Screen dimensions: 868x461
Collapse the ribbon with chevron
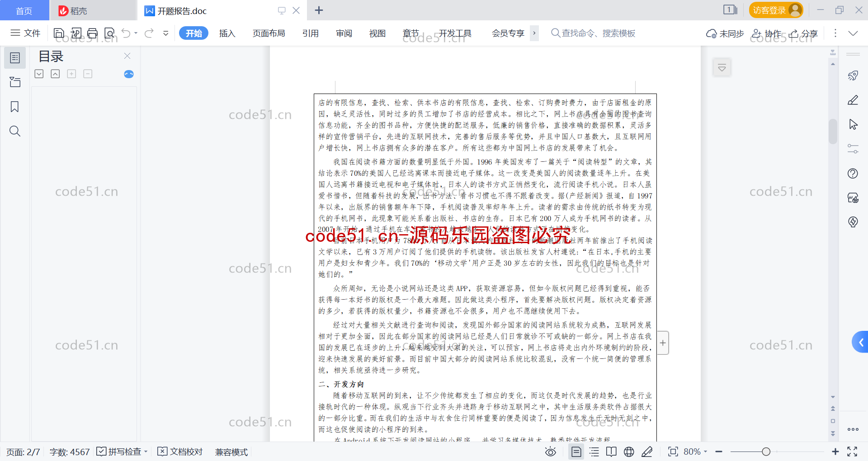tap(853, 33)
